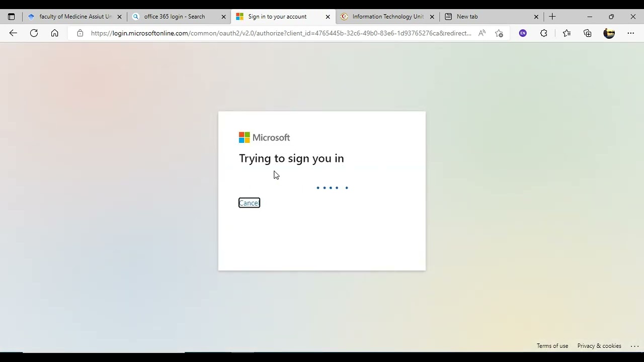Image resolution: width=644 pixels, height=362 pixels.
Task: Open the footer more options ellipsis
Action: click(634, 346)
